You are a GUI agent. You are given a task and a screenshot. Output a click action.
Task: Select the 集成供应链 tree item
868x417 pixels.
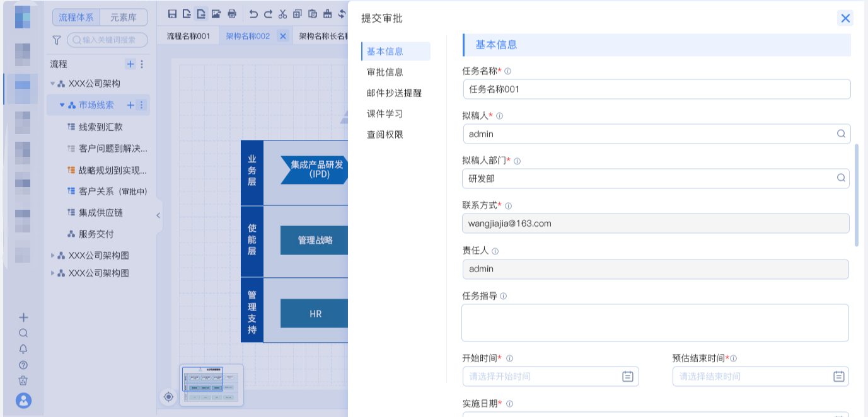[x=100, y=213]
